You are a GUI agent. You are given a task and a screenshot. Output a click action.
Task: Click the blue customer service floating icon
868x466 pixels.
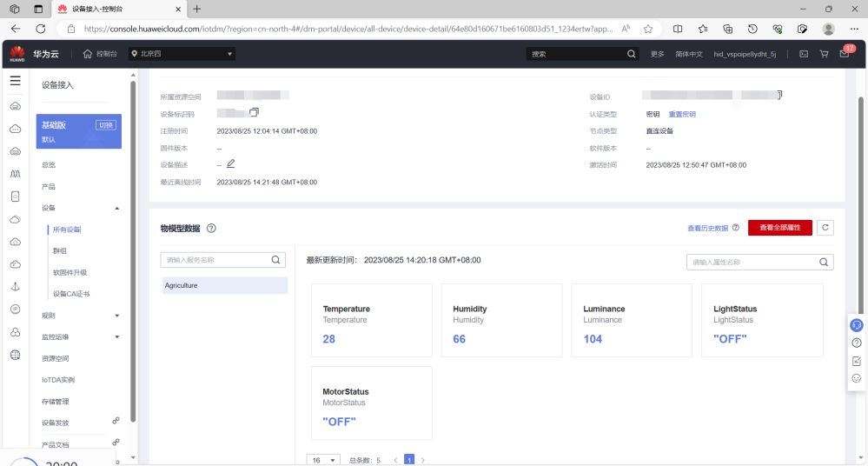(856, 325)
